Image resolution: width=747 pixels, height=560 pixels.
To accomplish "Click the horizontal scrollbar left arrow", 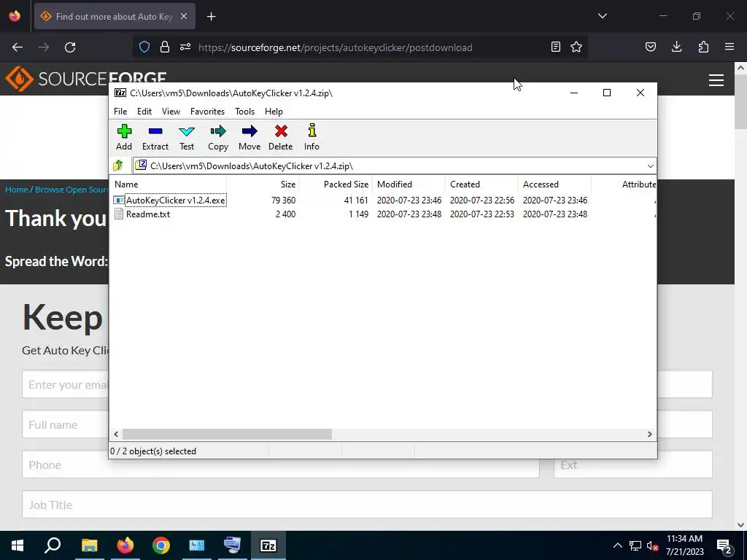I will point(116,435).
